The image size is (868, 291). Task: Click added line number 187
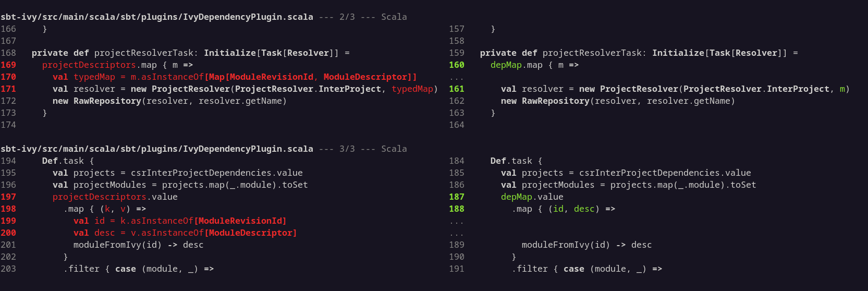tap(457, 197)
